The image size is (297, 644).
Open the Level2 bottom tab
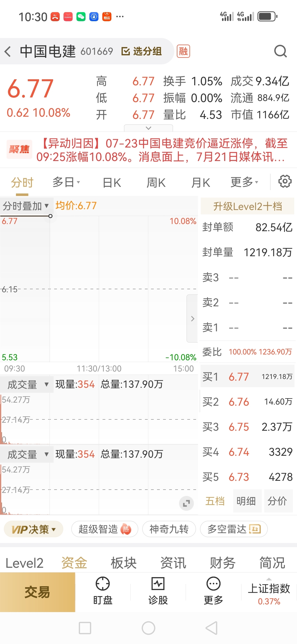[x=24, y=563]
